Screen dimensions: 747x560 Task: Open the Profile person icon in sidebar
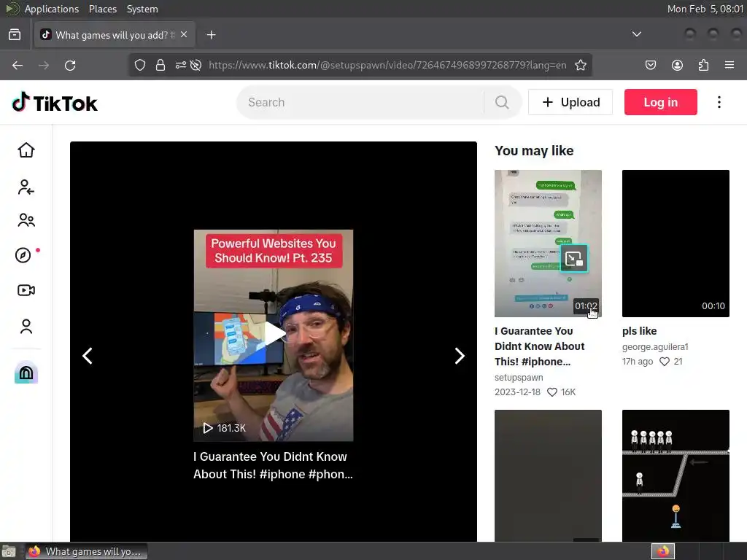pyautogui.click(x=26, y=326)
